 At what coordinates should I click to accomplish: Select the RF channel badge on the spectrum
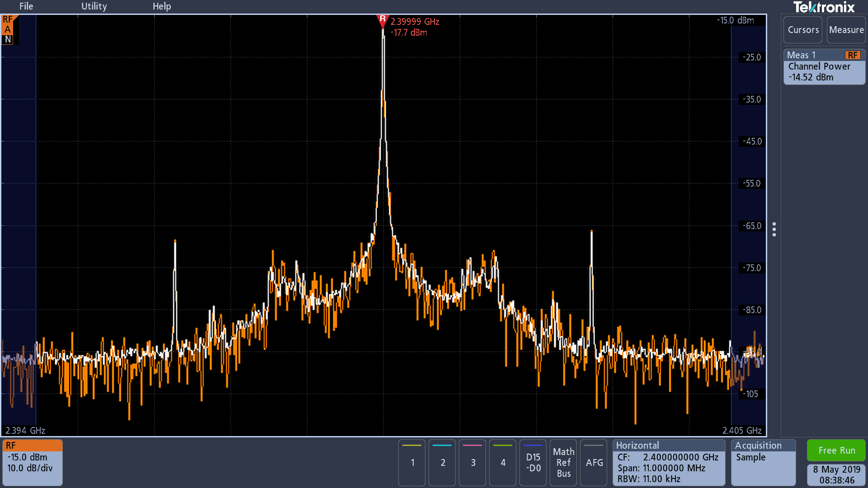[8, 30]
